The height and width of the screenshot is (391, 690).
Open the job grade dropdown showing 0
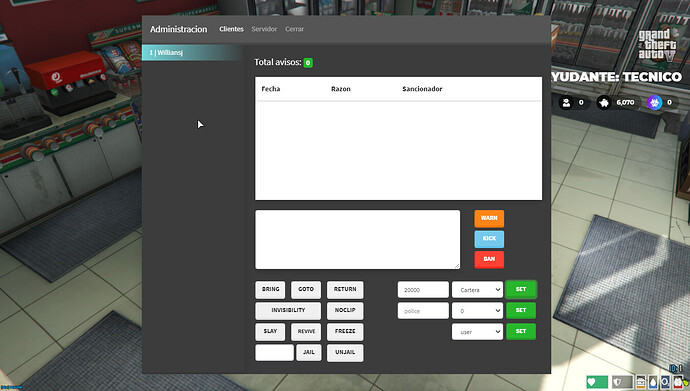477,311
